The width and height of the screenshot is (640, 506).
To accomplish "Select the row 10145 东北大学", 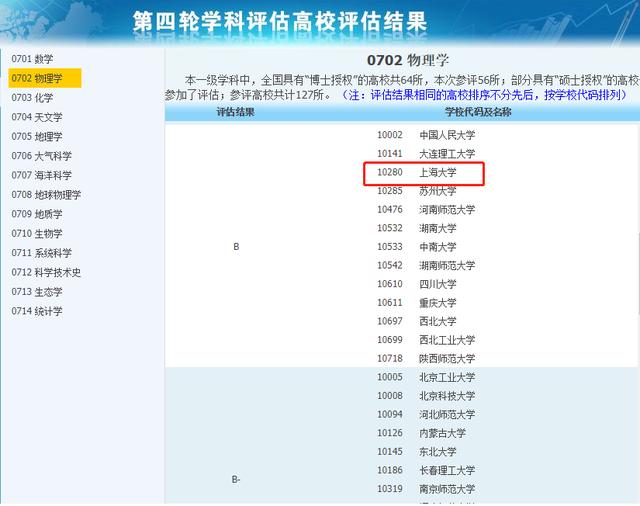I will coord(416,451).
